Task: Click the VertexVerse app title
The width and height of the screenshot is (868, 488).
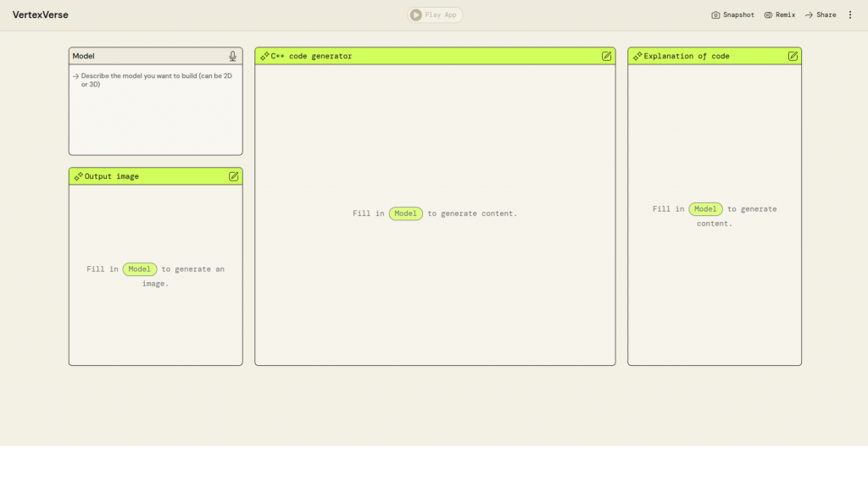Action: tap(40, 15)
